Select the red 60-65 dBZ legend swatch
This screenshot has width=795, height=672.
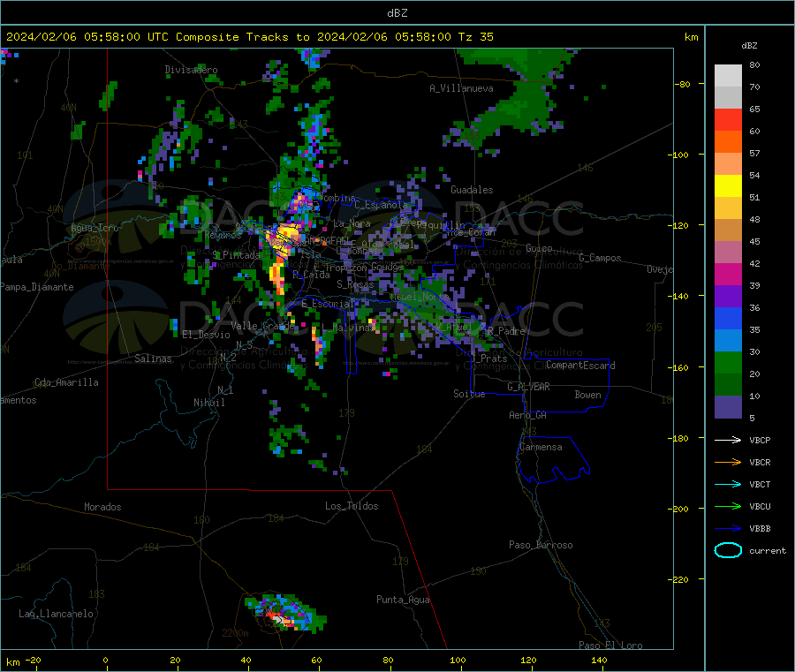click(x=728, y=119)
